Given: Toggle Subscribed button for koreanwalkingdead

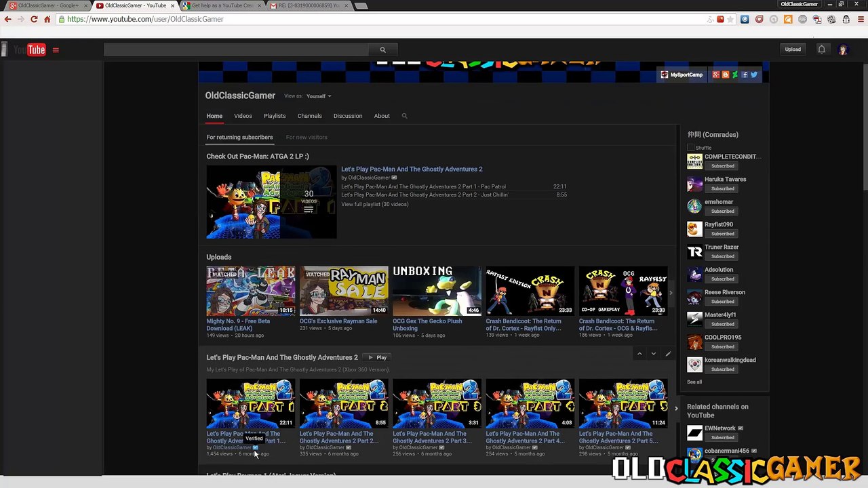Looking at the screenshot, I should 722,369.
